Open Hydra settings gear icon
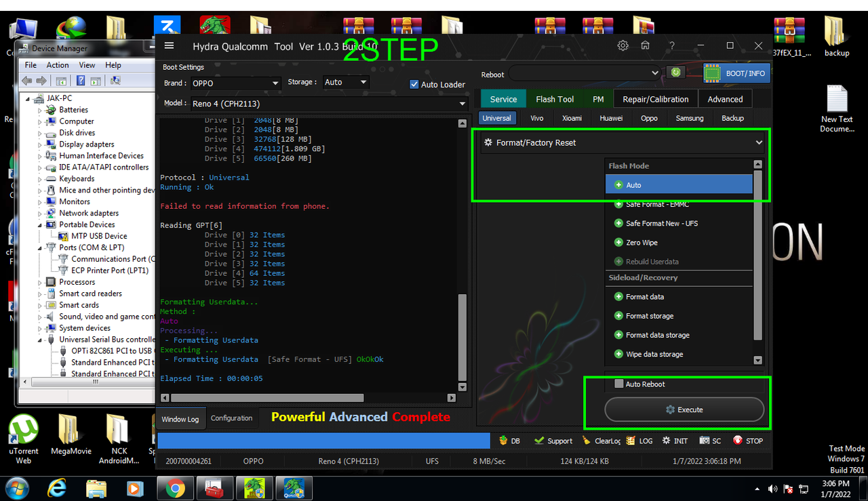The width and height of the screenshot is (868, 501). [x=623, y=46]
